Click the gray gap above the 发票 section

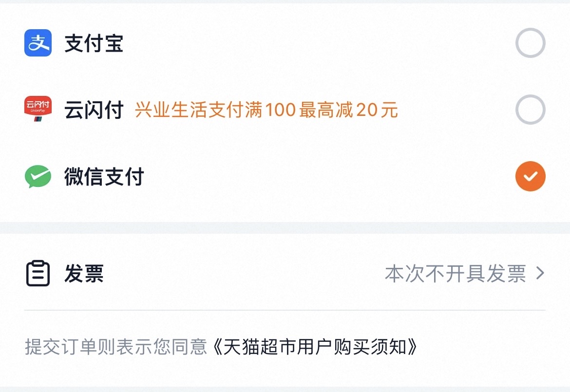285,227
